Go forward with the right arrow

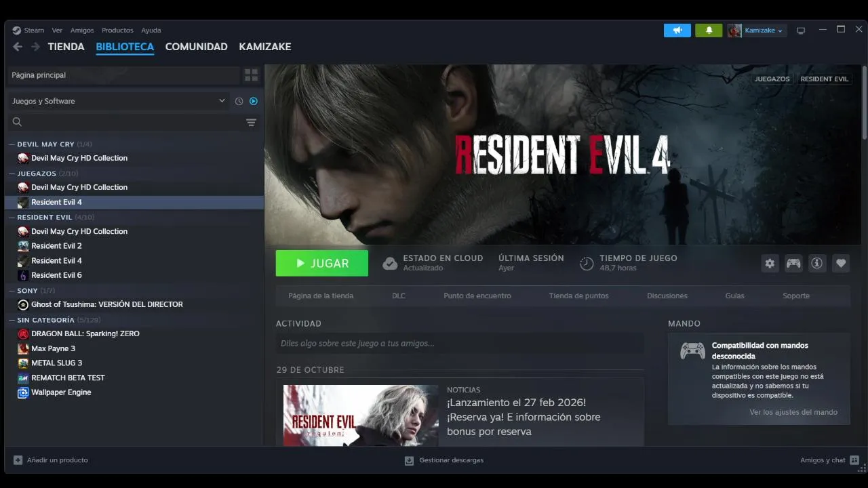35,47
